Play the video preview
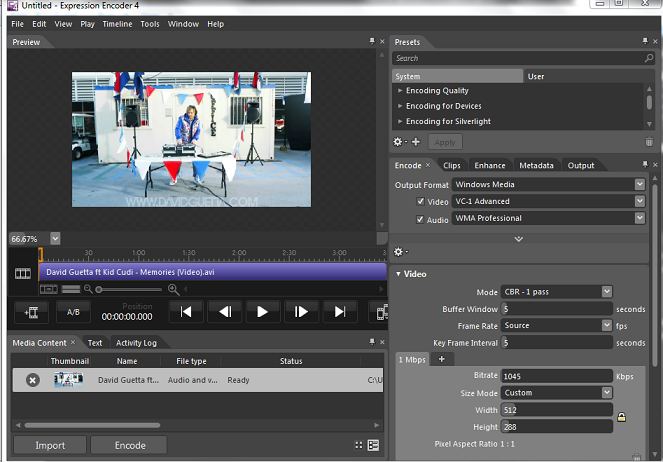The image size is (663, 462). tap(262, 312)
